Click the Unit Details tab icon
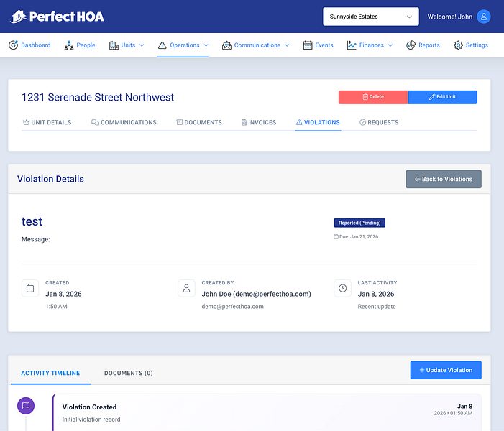Image resolution: width=504 pixels, height=431 pixels. tap(26, 122)
